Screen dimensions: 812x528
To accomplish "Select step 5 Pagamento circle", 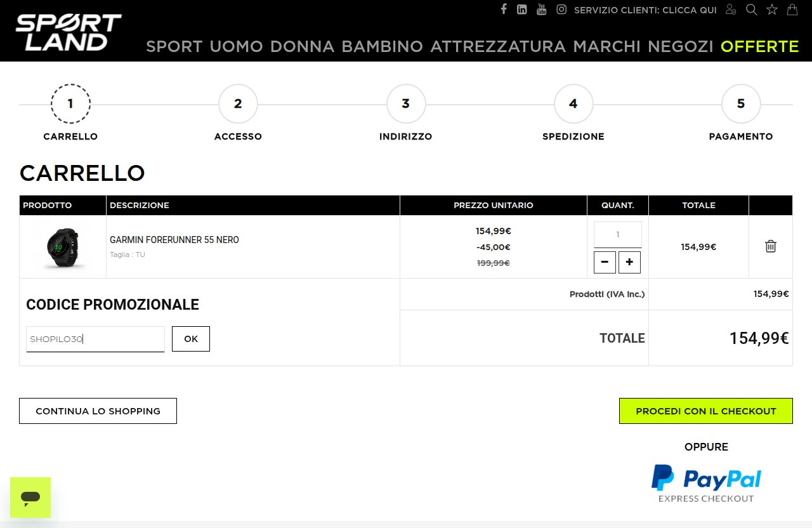I will (x=741, y=103).
